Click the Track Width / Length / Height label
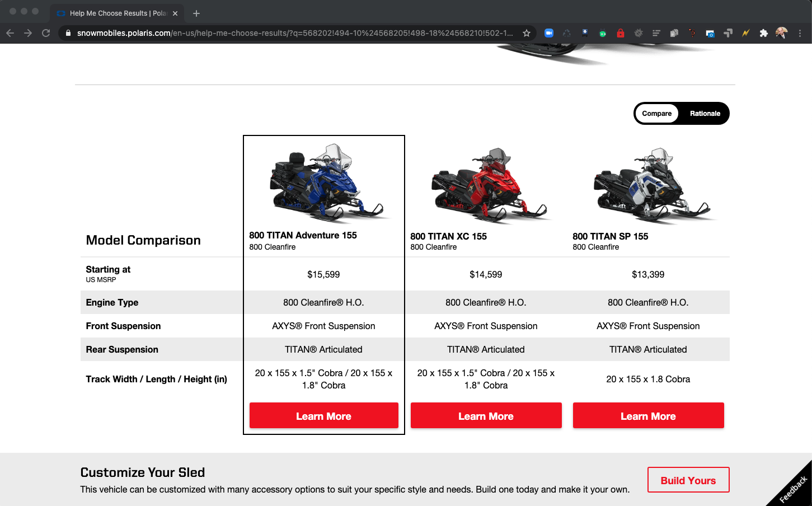Viewport: 812px width, 506px height. [156, 379]
